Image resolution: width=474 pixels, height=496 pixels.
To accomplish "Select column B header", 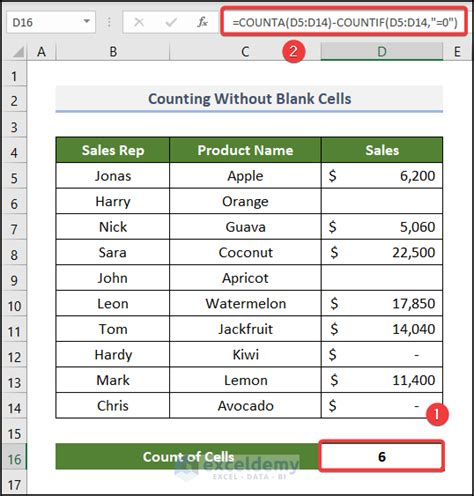I will point(113,52).
